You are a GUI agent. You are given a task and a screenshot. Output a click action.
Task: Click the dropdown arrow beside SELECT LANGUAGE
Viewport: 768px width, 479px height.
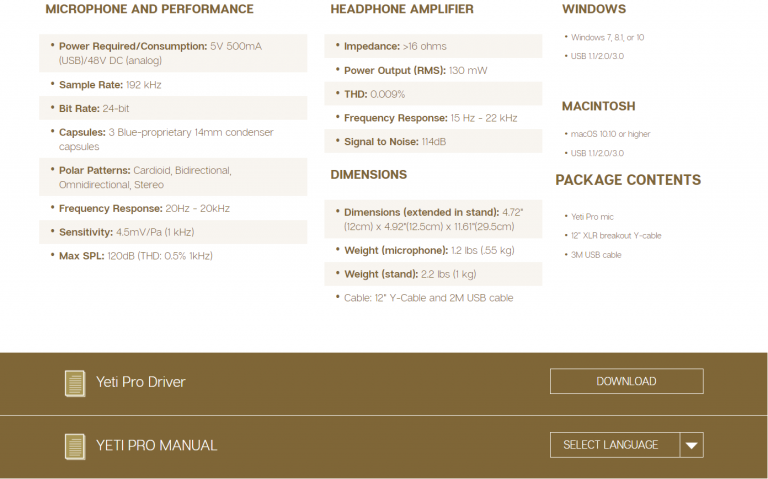691,445
